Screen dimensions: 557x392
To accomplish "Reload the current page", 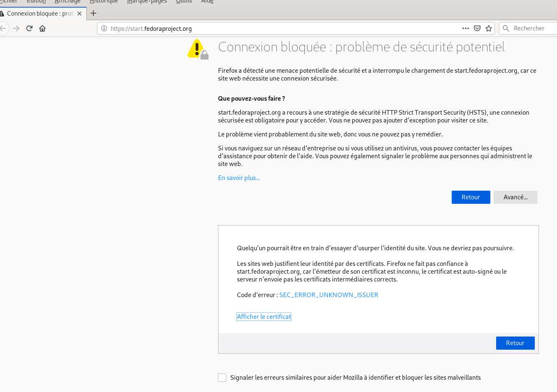I will coord(29,28).
